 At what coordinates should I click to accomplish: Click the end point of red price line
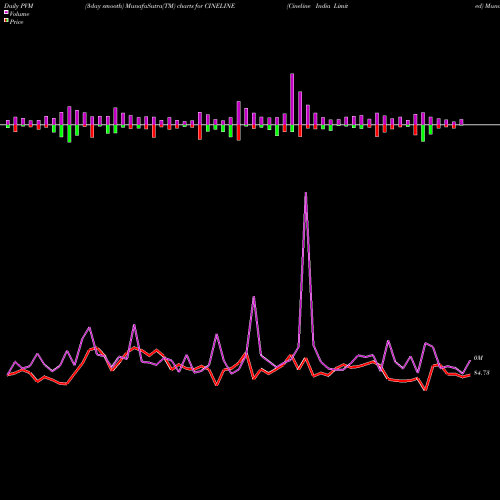click(x=470, y=375)
